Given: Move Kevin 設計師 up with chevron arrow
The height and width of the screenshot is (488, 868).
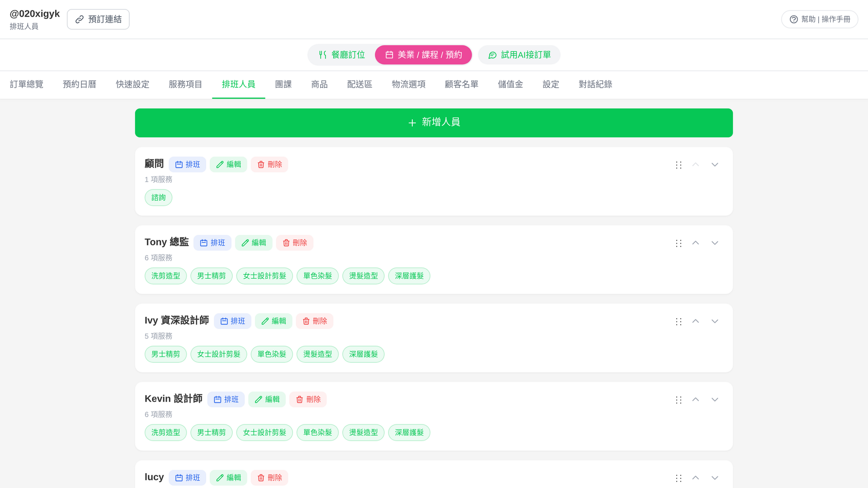Looking at the screenshot, I should pos(695,399).
